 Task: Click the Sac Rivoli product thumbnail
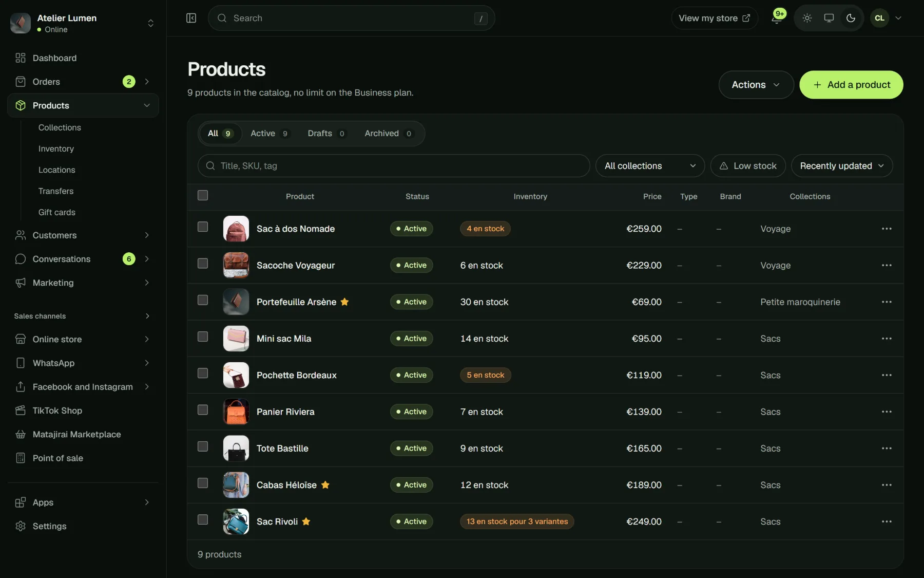[236, 521]
